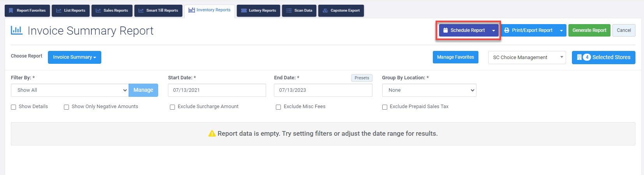The image size is (644, 175).
Task: Switch to the Smart Till Reports tab
Action: 158,10
